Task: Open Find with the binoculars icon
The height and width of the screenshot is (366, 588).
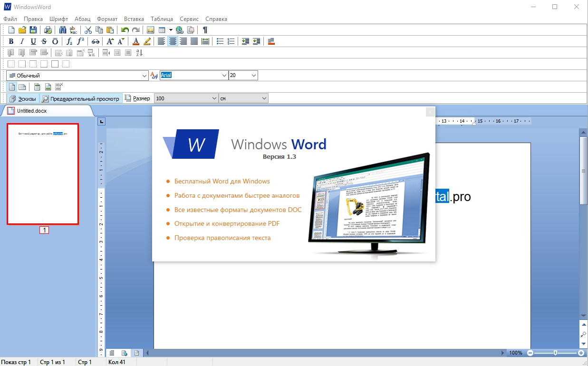Action: 63,30
